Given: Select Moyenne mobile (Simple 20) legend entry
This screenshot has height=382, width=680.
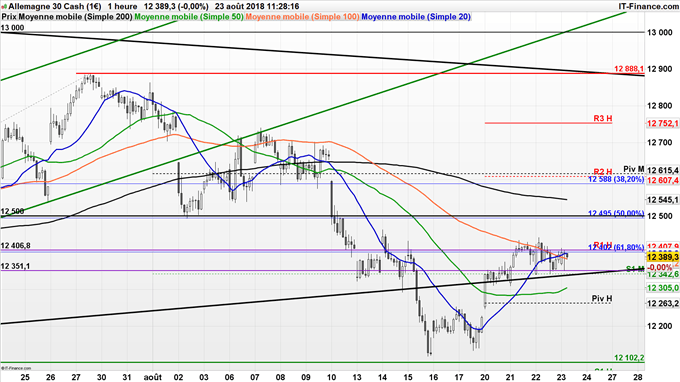Looking at the screenshot, I should coord(416,17).
